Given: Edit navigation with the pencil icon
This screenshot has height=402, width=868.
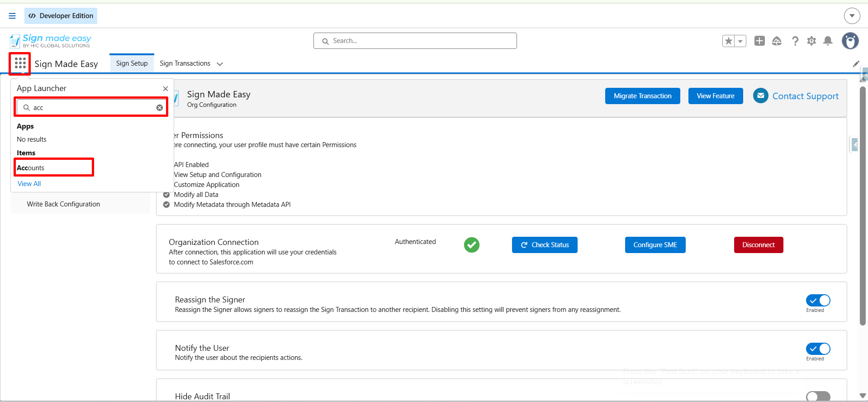Looking at the screenshot, I should click(x=856, y=64).
